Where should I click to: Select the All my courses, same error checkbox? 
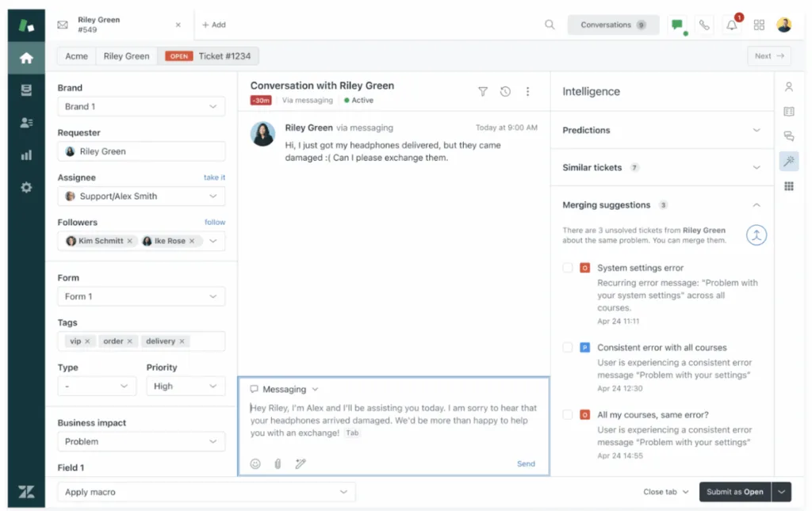(568, 414)
